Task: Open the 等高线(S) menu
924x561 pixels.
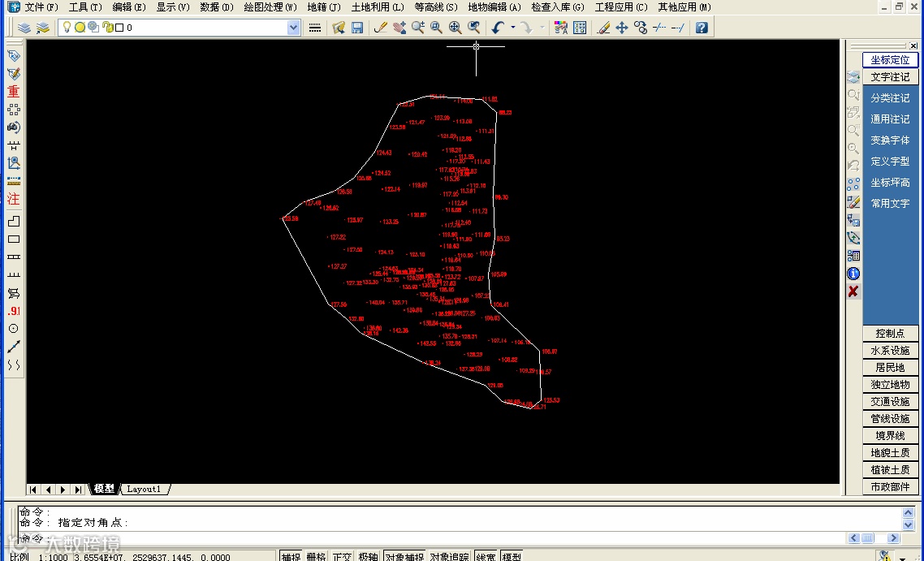Action: (x=436, y=7)
